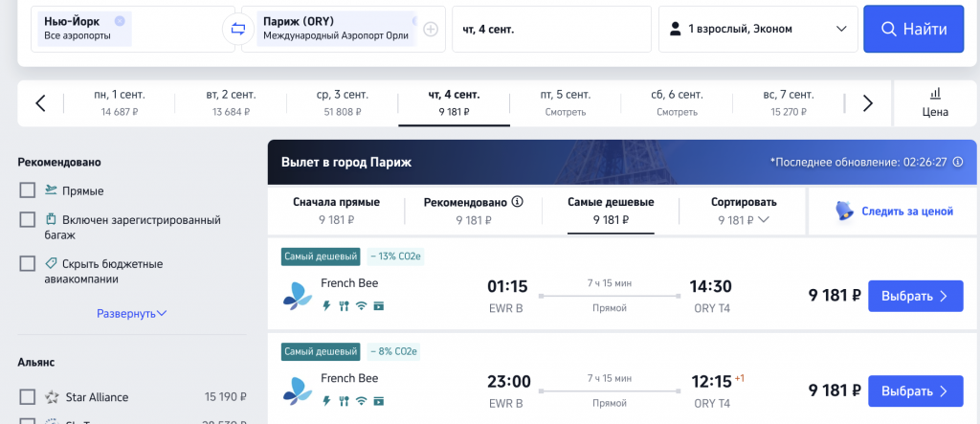This screenshot has width=980, height=424.
Task: Swap origin and destination cities
Action: tap(234, 29)
